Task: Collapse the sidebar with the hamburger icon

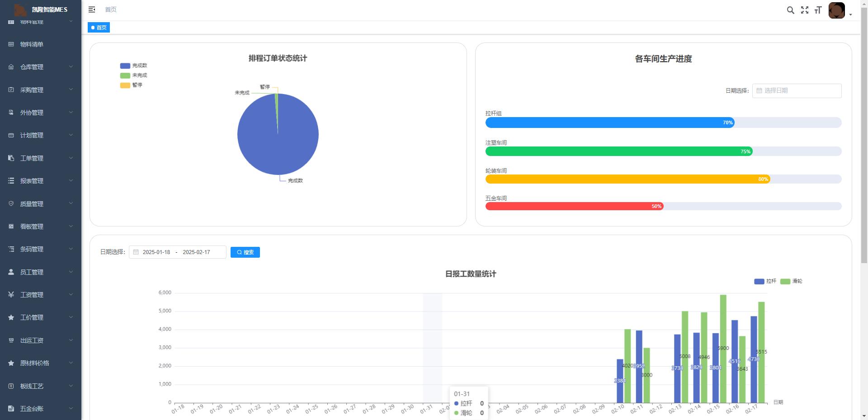Action: coord(92,9)
